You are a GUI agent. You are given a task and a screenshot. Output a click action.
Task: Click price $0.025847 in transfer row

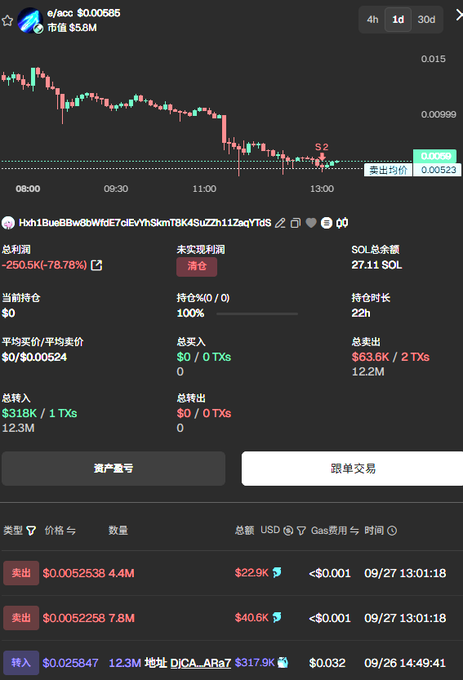(x=70, y=663)
